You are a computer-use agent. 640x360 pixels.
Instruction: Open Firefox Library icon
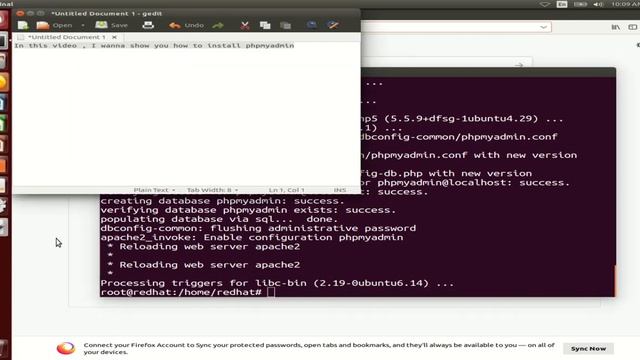pyautogui.click(x=616, y=27)
